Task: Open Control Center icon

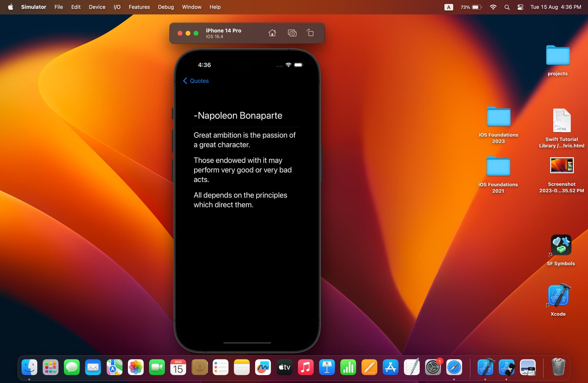Action: (520, 7)
